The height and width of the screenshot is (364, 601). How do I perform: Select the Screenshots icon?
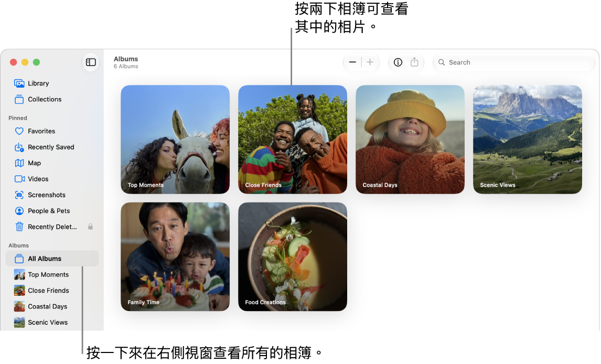point(19,195)
